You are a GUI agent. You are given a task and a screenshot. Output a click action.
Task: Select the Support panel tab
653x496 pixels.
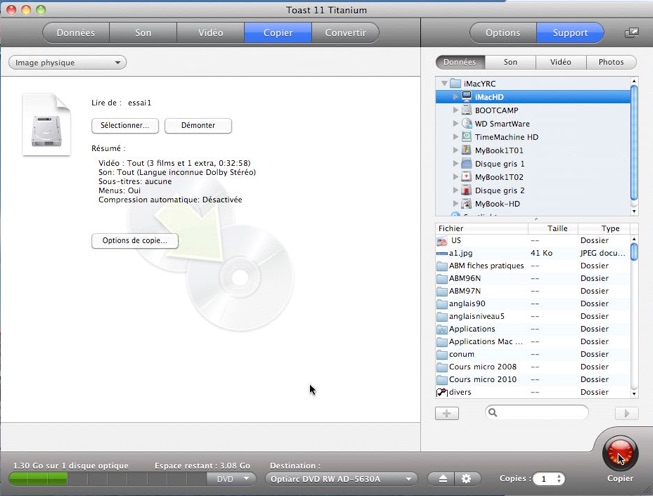pos(570,32)
